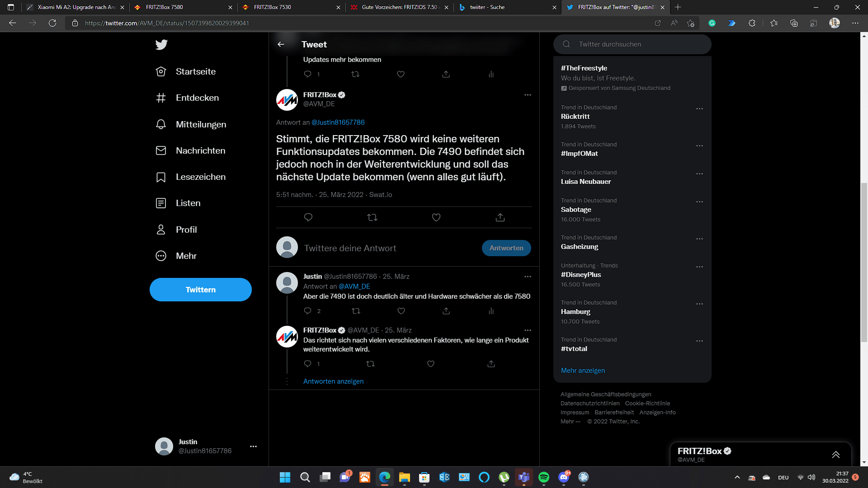Open the 'Antworten anzeigen' link
Screen dimensions: 868x488
coord(333,381)
